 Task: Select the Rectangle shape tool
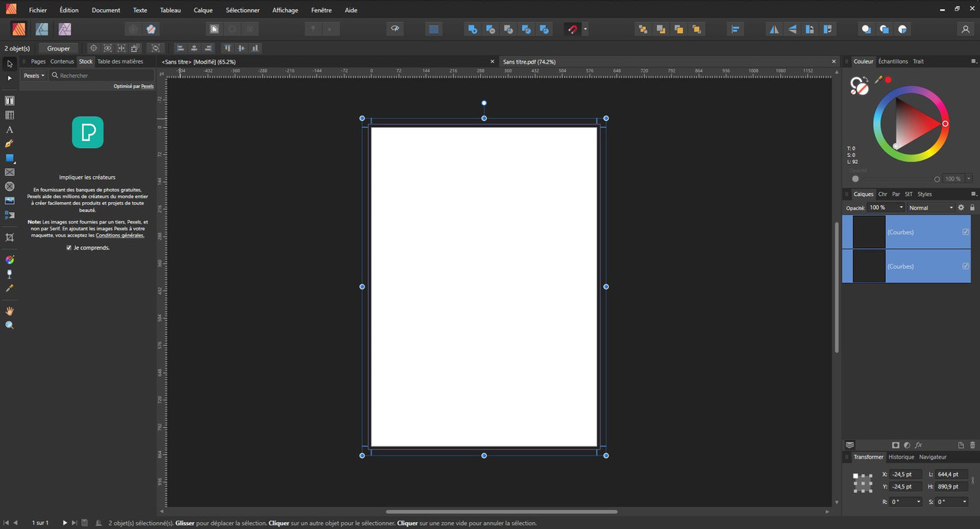[x=10, y=158]
